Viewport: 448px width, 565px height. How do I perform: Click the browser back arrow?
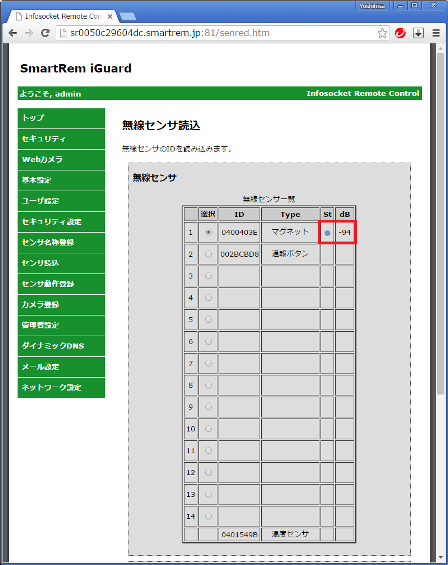click(x=13, y=33)
